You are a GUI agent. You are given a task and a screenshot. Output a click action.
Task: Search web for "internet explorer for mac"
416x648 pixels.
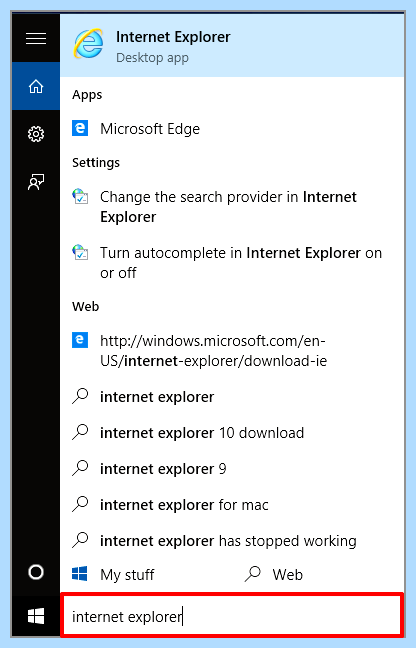232,505
